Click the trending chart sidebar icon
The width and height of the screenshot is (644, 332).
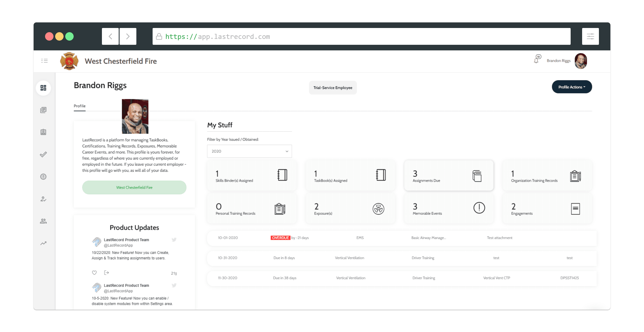[43, 243]
